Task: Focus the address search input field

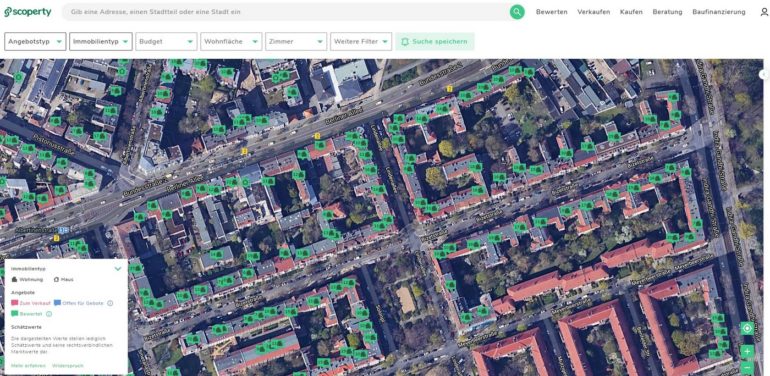Action: click(287, 12)
